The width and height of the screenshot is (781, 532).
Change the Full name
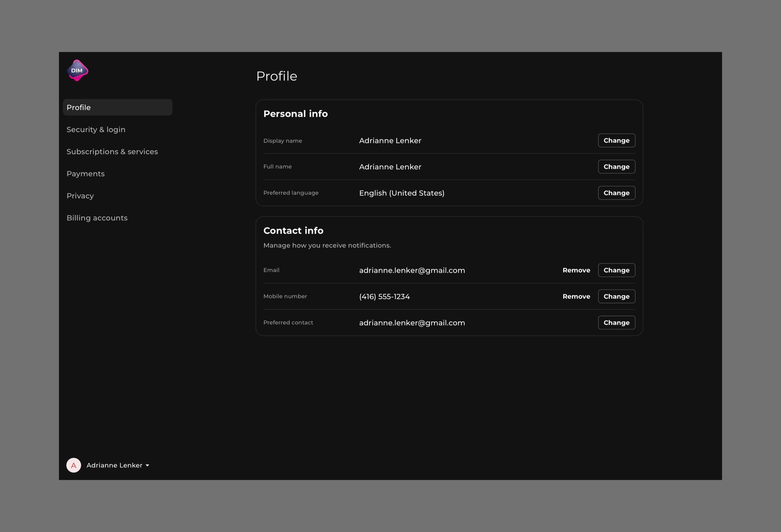click(616, 167)
